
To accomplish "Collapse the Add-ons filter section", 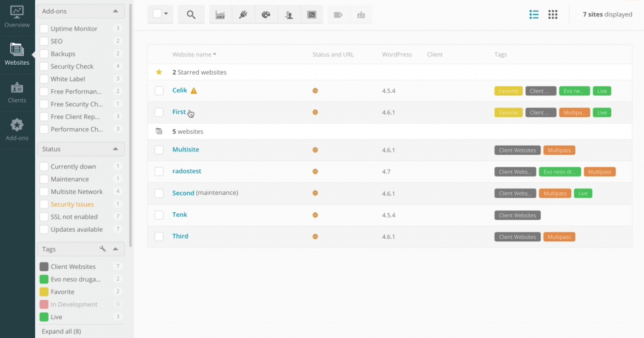I will pyautogui.click(x=115, y=11).
